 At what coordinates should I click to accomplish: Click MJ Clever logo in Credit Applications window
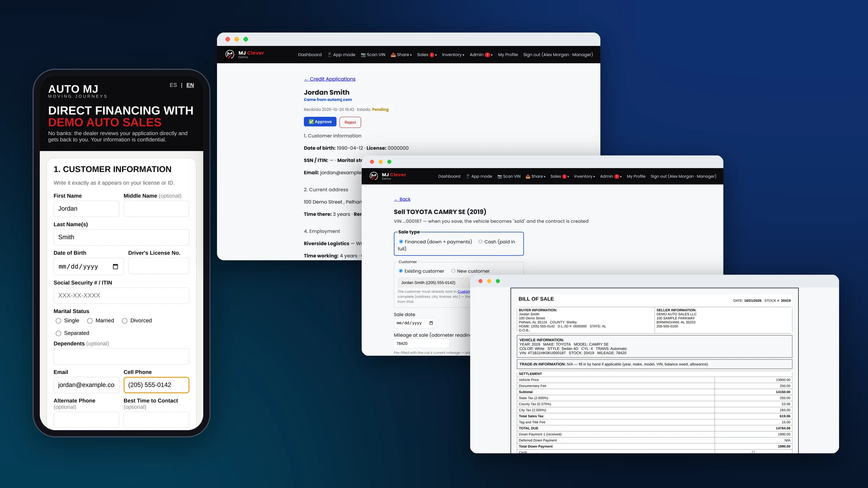[244, 54]
